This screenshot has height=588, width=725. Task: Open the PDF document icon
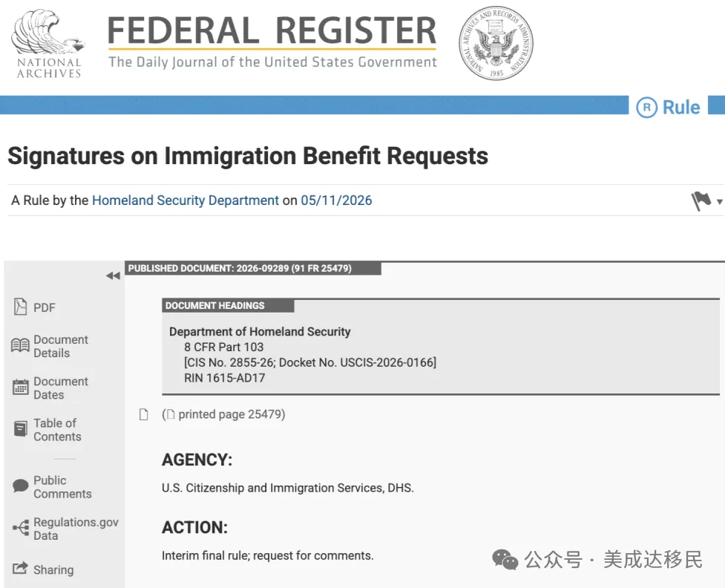[x=20, y=307]
